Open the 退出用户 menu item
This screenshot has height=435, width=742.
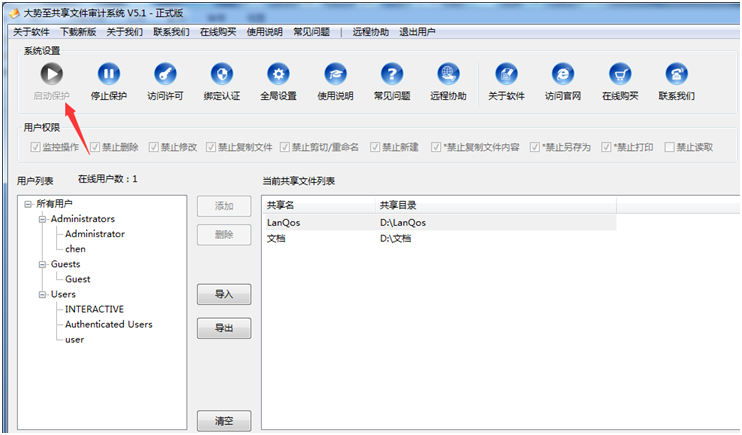pyautogui.click(x=417, y=32)
